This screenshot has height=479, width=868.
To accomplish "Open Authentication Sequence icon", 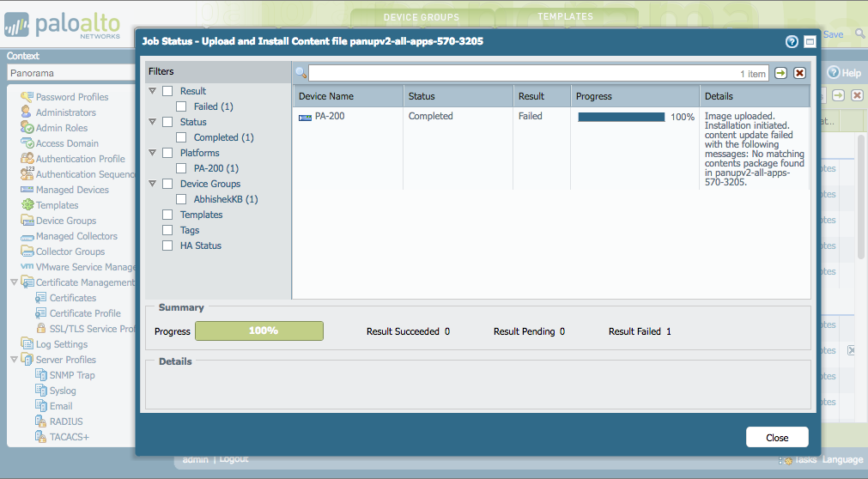I will [x=27, y=174].
